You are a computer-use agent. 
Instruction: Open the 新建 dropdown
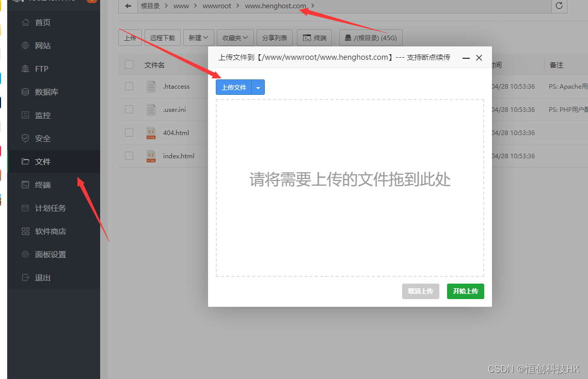click(x=198, y=38)
